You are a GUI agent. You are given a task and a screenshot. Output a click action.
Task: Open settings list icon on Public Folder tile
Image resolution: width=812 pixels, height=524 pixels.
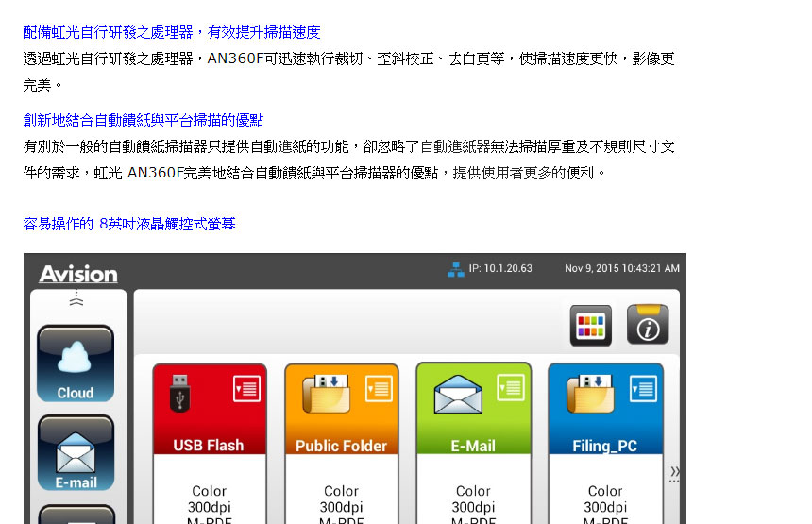[379, 389]
